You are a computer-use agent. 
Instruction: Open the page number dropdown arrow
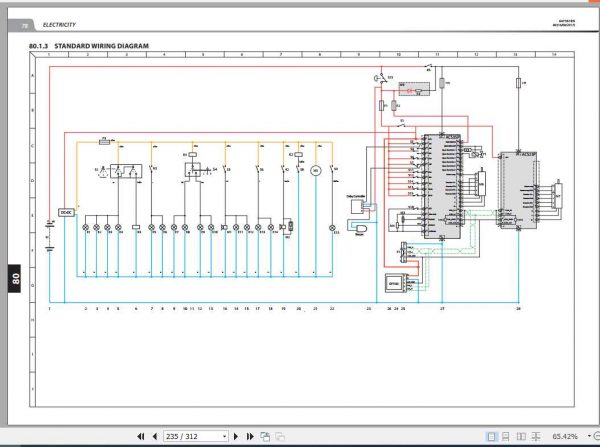pyautogui.click(x=224, y=437)
